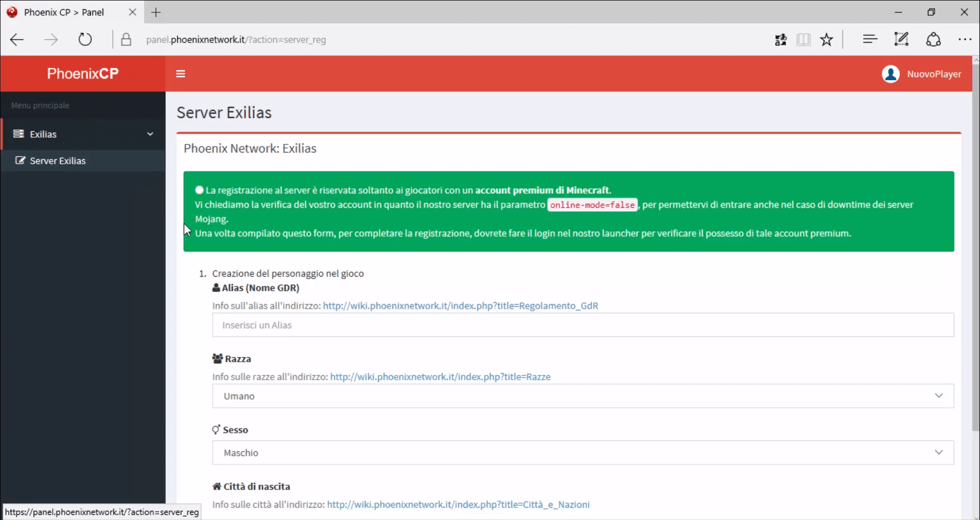Open the Razza dropdown showing Umano
Image resolution: width=980 pixels, height=520 pixels.
click(x=582, y=396)
